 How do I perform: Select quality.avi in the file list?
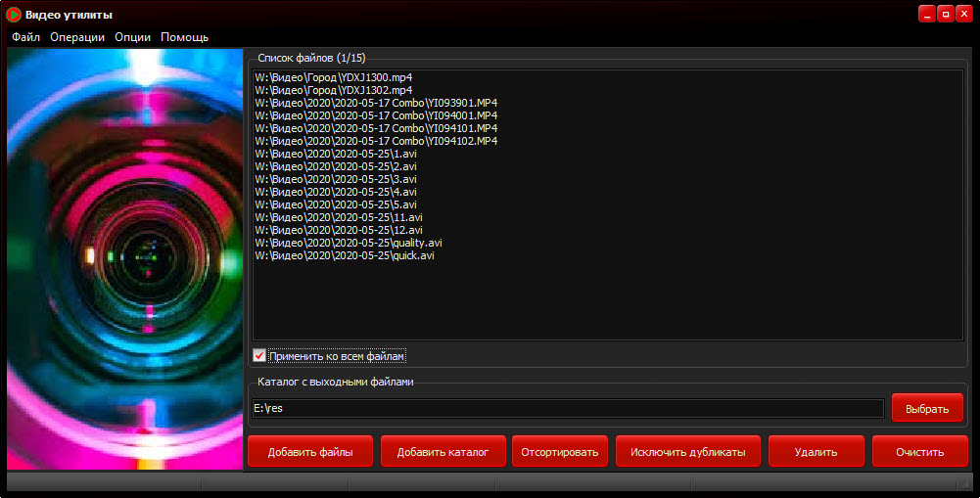tap(348, 243)
